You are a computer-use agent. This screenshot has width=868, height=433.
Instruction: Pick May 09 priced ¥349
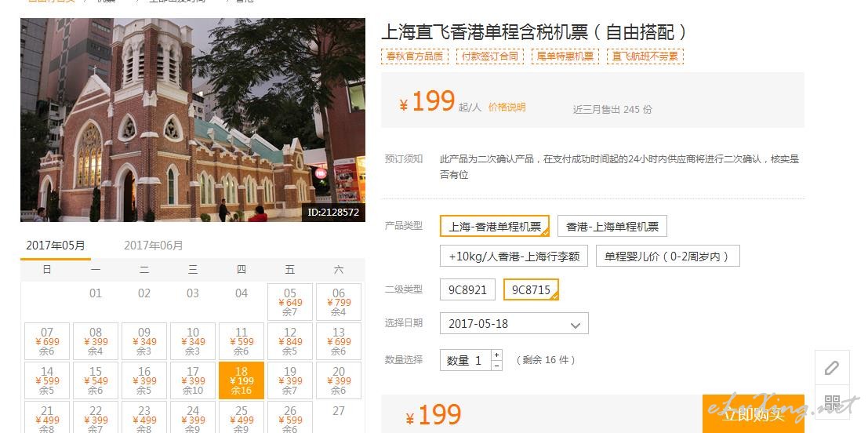click(x=144, y=341)
